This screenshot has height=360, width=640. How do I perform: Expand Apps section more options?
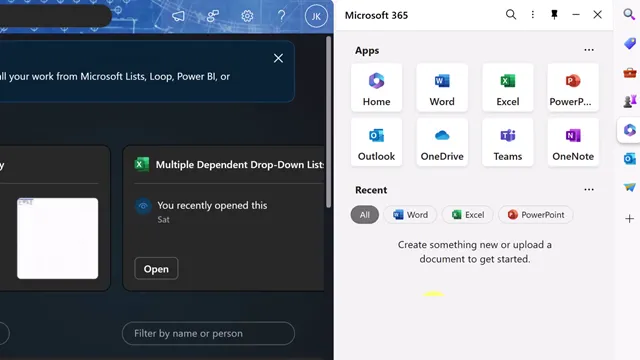click(589, 50)
